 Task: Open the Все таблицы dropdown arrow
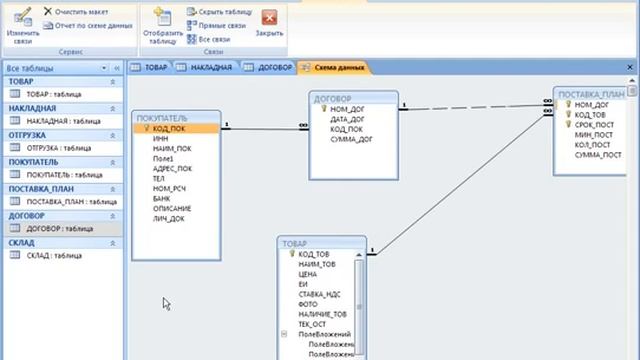(x=104, y=68)
